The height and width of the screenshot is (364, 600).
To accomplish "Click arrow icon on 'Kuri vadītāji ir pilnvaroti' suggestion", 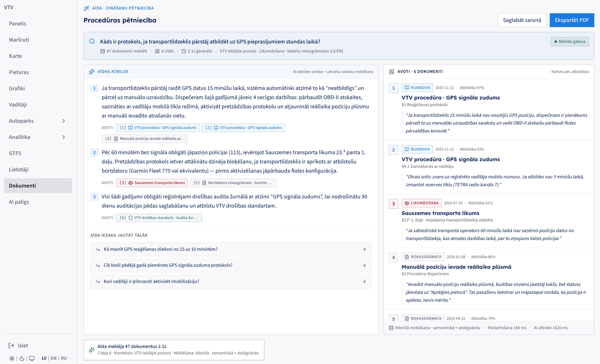I will (364, 281).
